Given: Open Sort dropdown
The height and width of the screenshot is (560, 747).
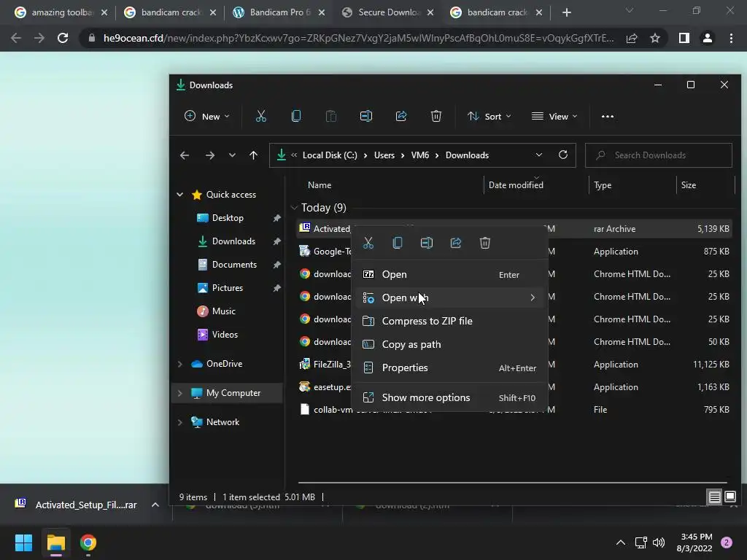Looking at the screenshot, I should tap(489, 116).
